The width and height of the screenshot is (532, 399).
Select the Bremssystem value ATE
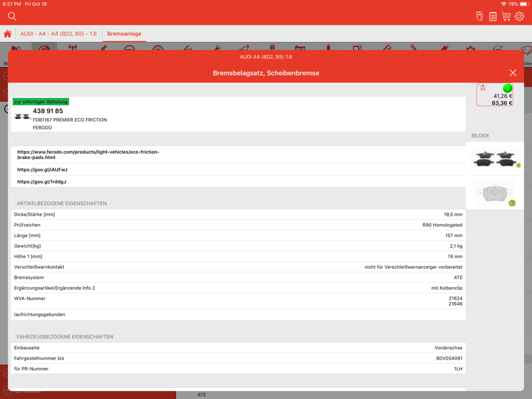[x=458, y=278]
